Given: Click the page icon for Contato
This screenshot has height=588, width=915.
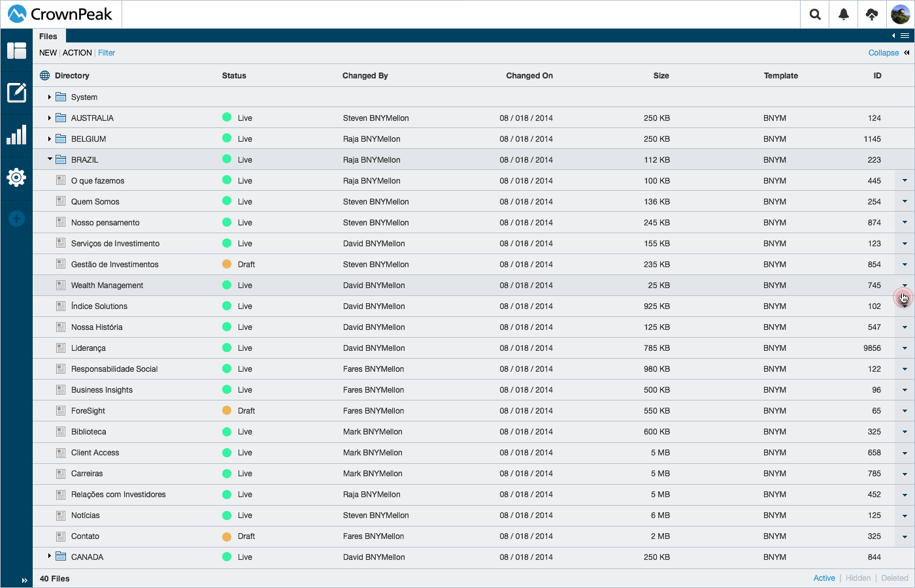Looking at the screenshot, I should [61, 536].
